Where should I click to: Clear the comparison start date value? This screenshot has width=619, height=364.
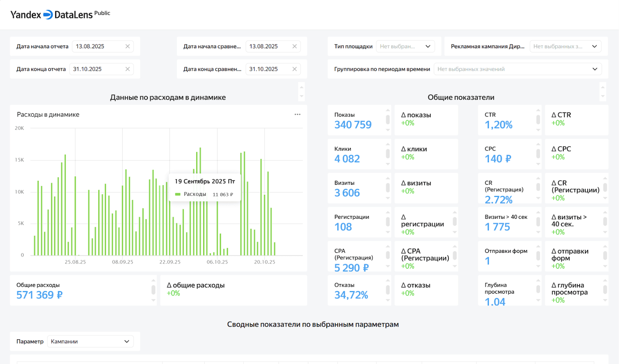click(x=294, y=46)
